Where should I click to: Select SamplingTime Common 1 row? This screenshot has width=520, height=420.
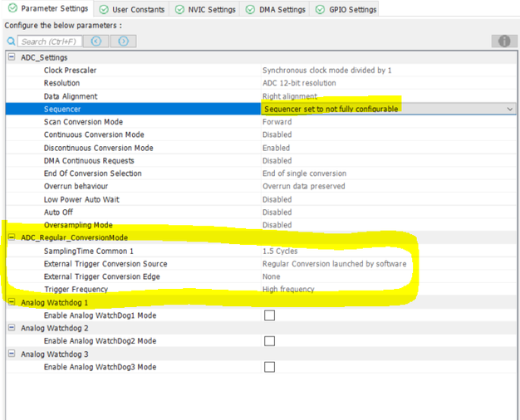(261, 251)
